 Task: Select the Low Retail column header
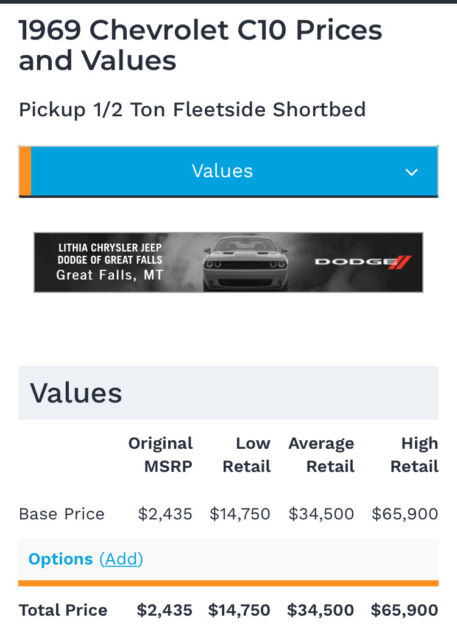click(246, 455)
